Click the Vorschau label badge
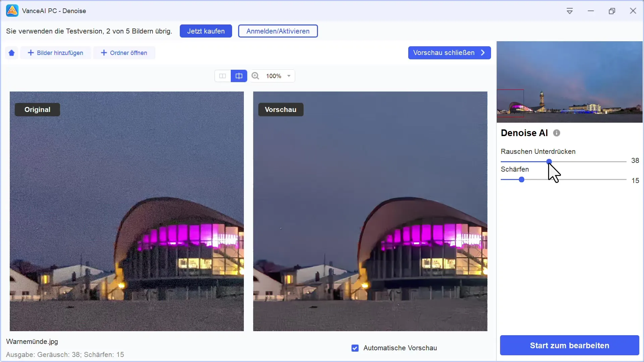The image size is (644, 362). click(281, 110)
